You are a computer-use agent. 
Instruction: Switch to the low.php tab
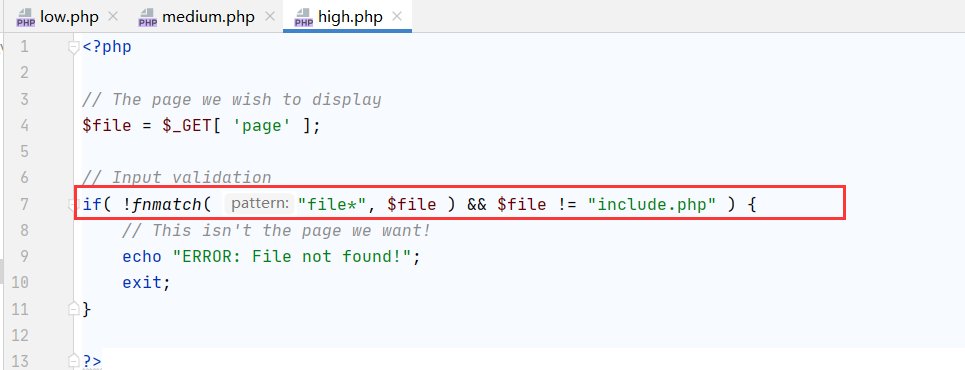click(69, 17)
